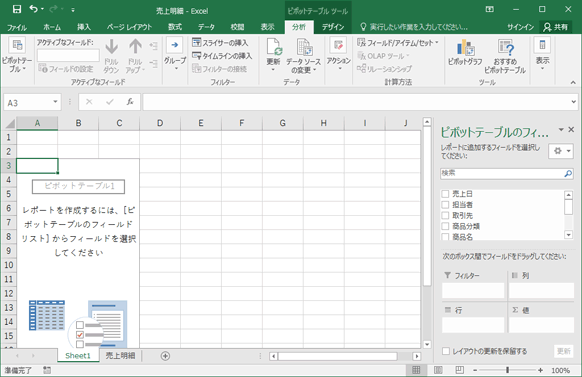
Task: Switch to Page Layout view
Action: 438,370
